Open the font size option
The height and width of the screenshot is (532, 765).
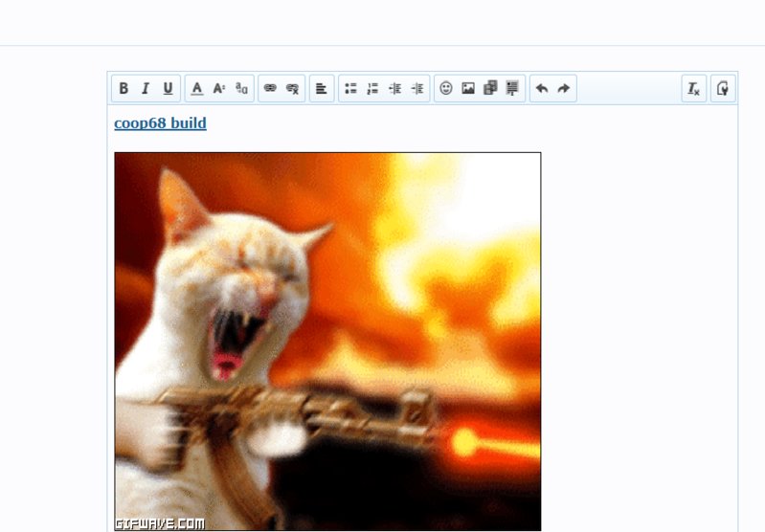coord(219,89)
